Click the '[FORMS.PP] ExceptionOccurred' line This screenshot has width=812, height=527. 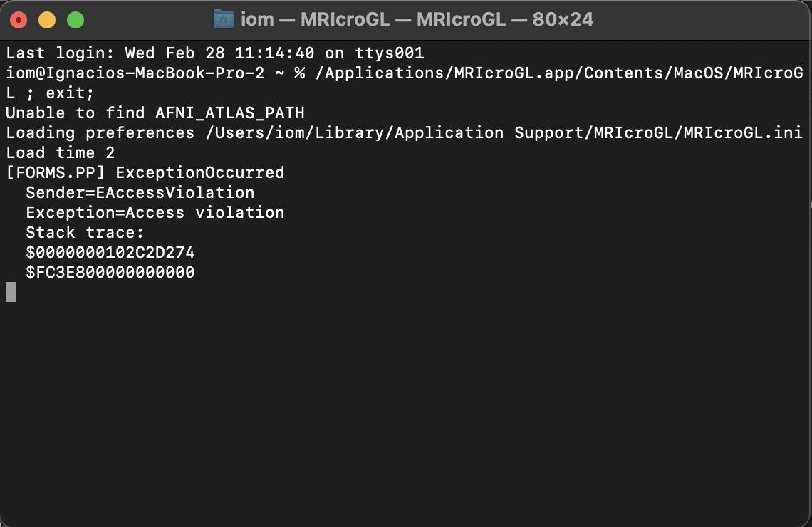[x=145, y=173]
